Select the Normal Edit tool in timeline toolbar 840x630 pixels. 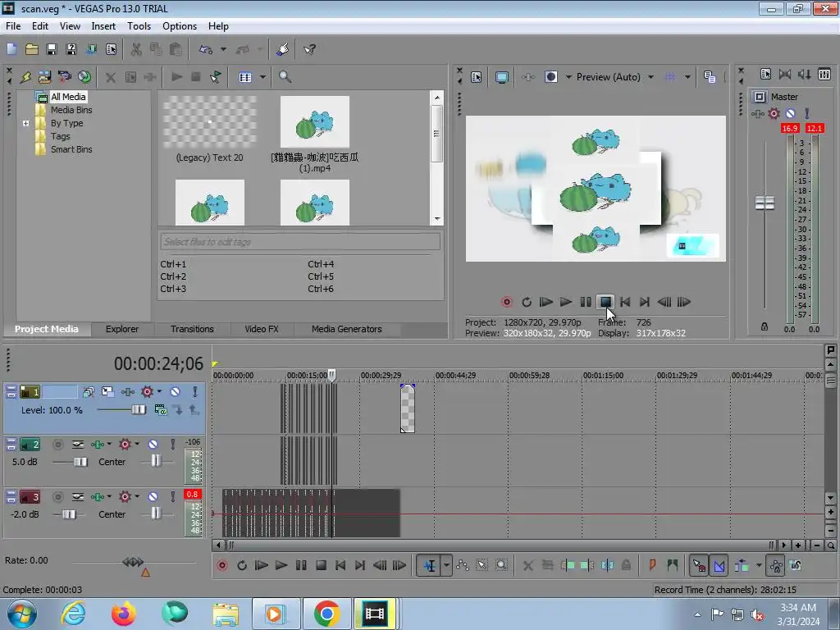click(x=430, y=565)
